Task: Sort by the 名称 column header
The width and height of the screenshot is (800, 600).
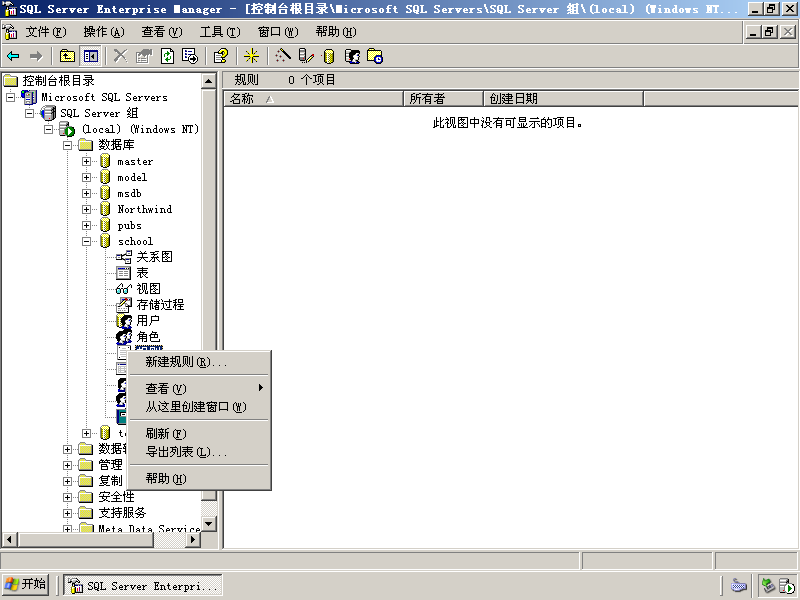Action: (x=314, y=99)
